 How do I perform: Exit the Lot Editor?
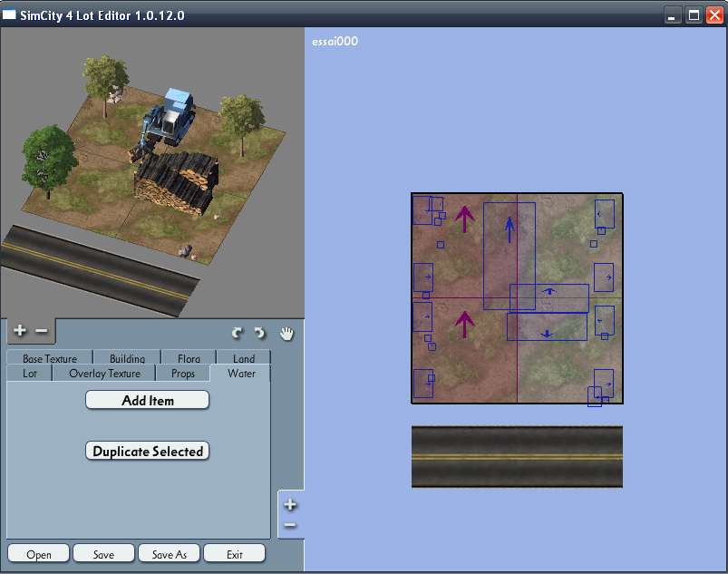tap(235, 554)
